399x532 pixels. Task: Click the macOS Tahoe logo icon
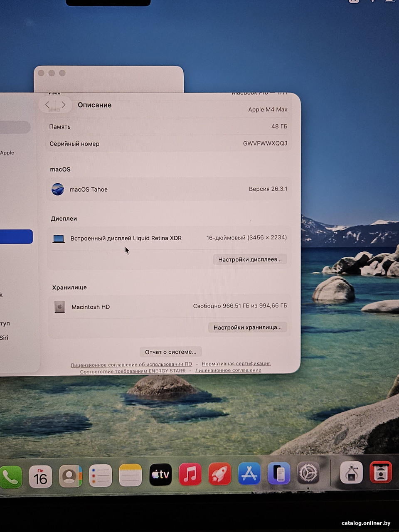coord(58,189)
